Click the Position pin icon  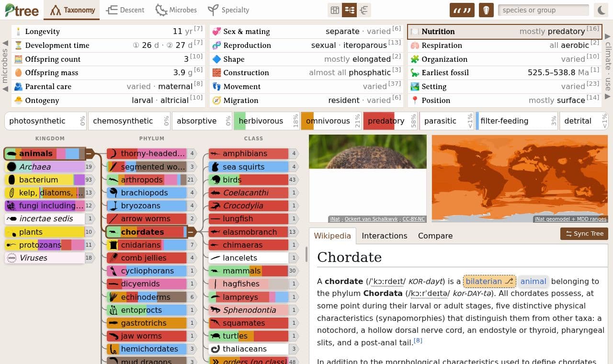tap(415, 101)
